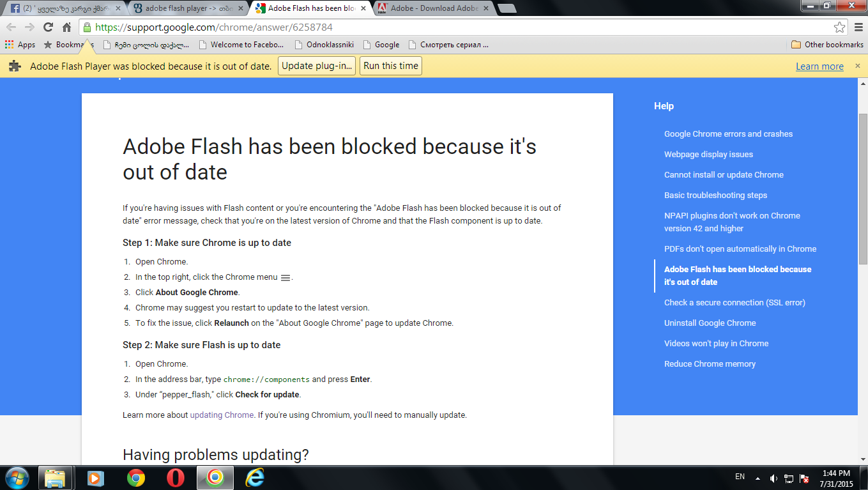Dismiss the Flash blocked infobar

(x=858, y=66)
